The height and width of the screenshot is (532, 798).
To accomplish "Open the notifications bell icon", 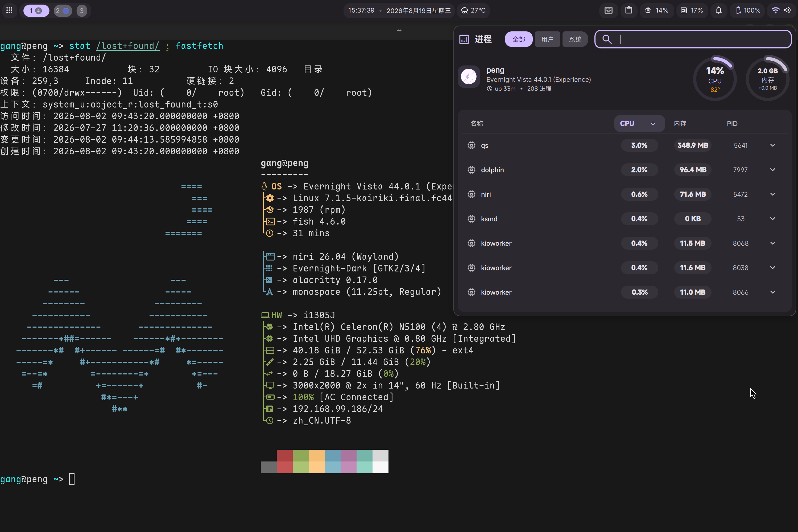I will 719,11.
